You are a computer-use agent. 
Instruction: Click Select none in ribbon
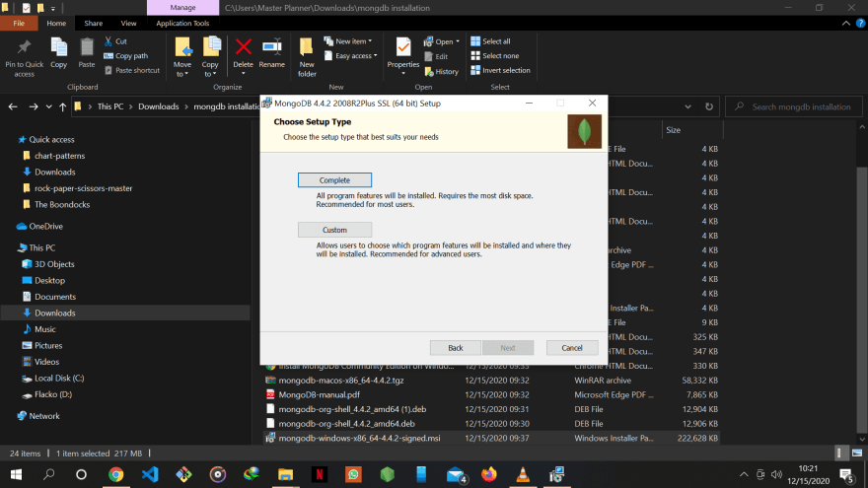495,56
